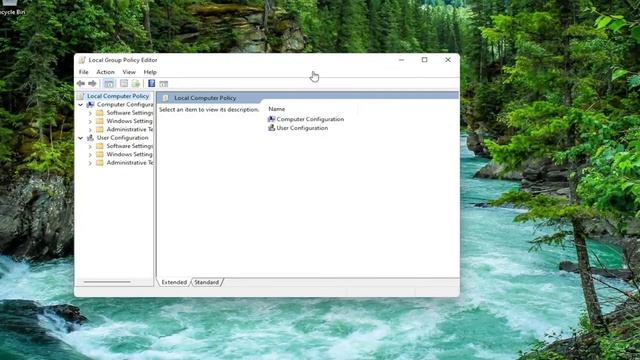This screenshot has height=360, width=640.
Task: Select Administrative Templates label under User Configuration
Action: pyautogui.click(x=130, y=163)
